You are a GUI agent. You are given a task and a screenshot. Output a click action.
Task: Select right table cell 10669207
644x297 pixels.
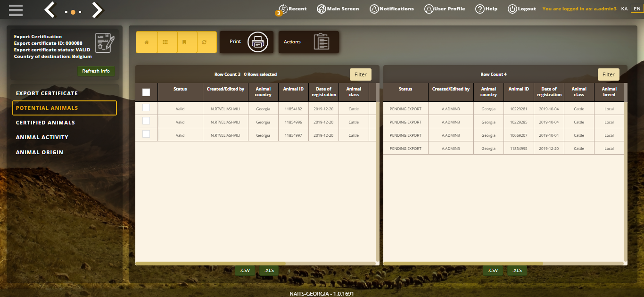[x=519, y=135]
